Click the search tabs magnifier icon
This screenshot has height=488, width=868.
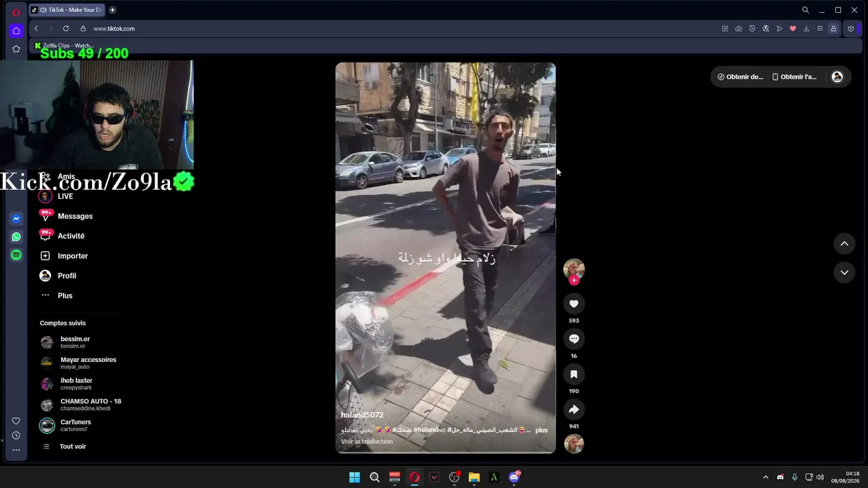[x=806, y=10]
